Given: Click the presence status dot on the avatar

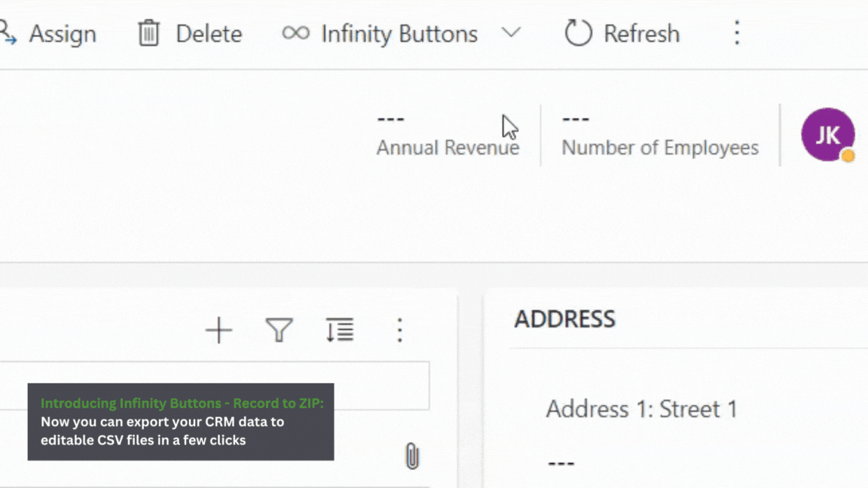Looking at the screenshot, I should 848,156.
